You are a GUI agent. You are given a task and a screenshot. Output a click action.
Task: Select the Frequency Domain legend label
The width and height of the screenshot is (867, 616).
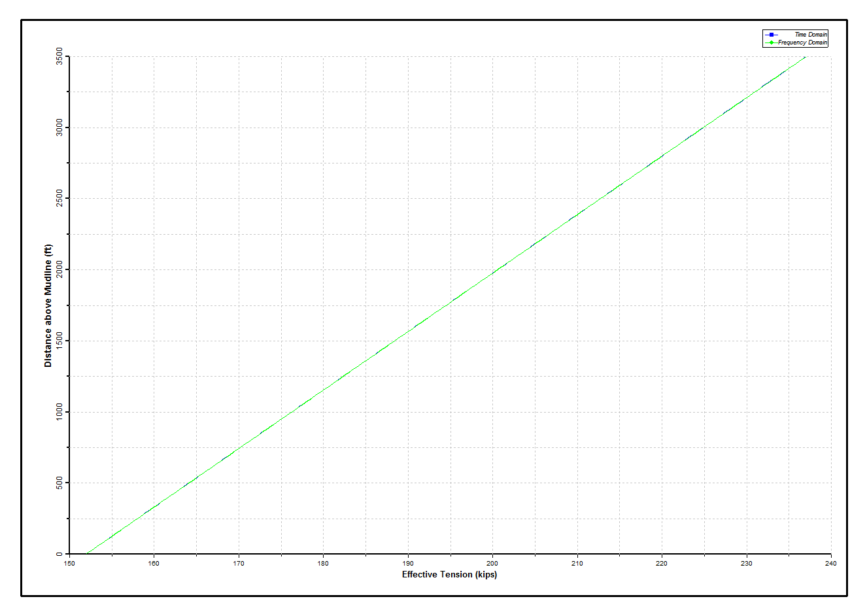click(802, 43)
